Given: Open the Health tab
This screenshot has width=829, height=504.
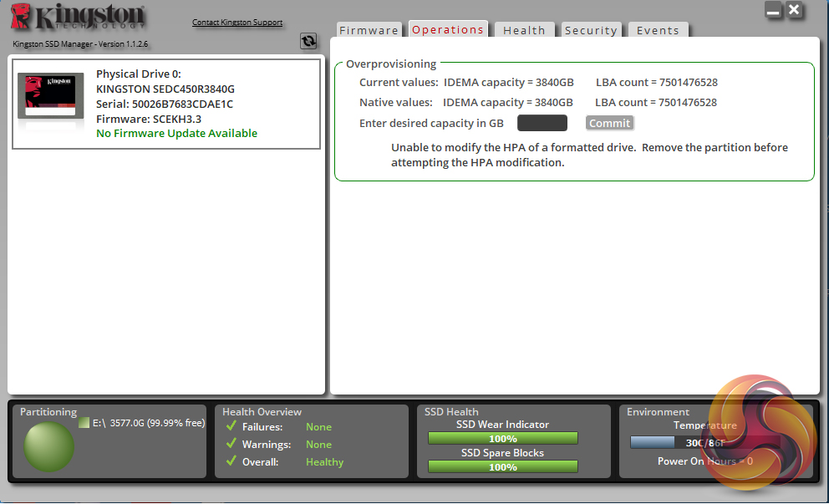Looking at the screenshot, I should pos(524,30).
